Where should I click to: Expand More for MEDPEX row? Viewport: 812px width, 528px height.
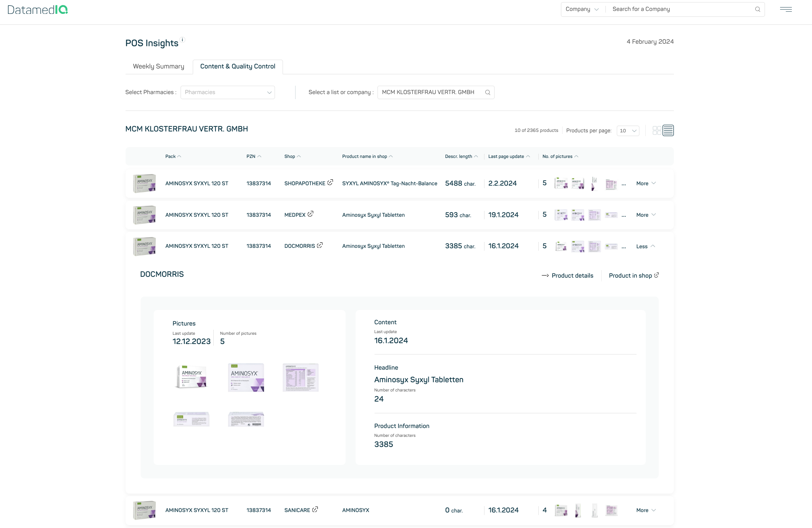pyautogui.click(x=646, y=215)
